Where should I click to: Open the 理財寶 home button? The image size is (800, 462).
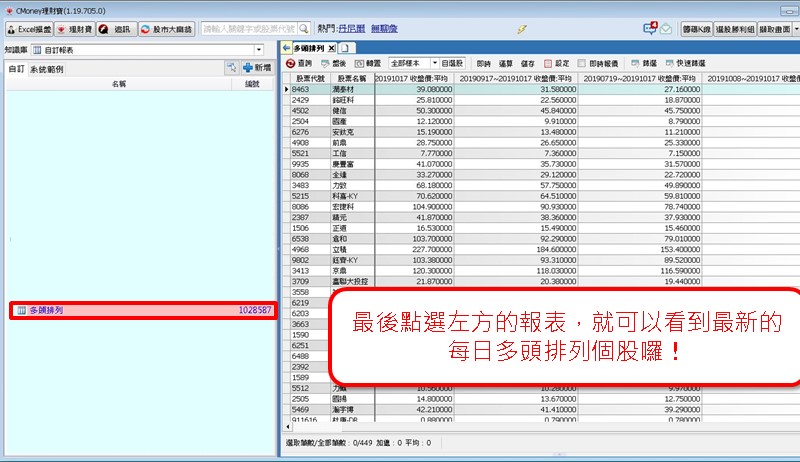coord(76,29)
